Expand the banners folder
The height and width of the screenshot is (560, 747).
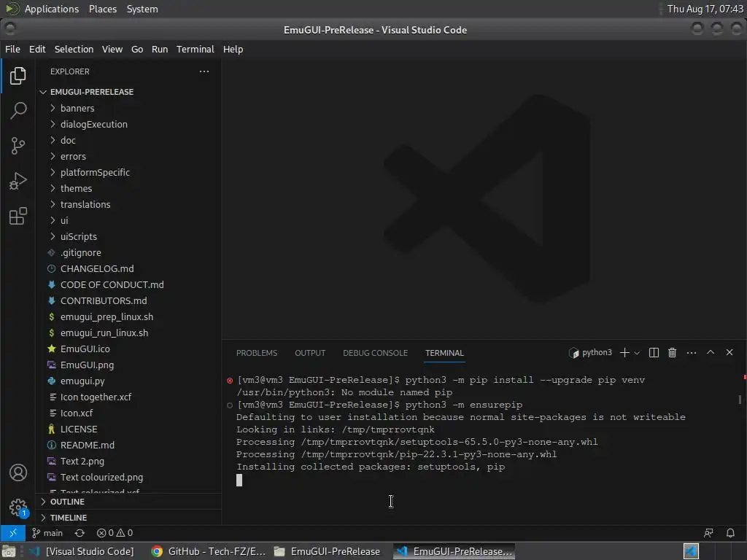(77, 108)
